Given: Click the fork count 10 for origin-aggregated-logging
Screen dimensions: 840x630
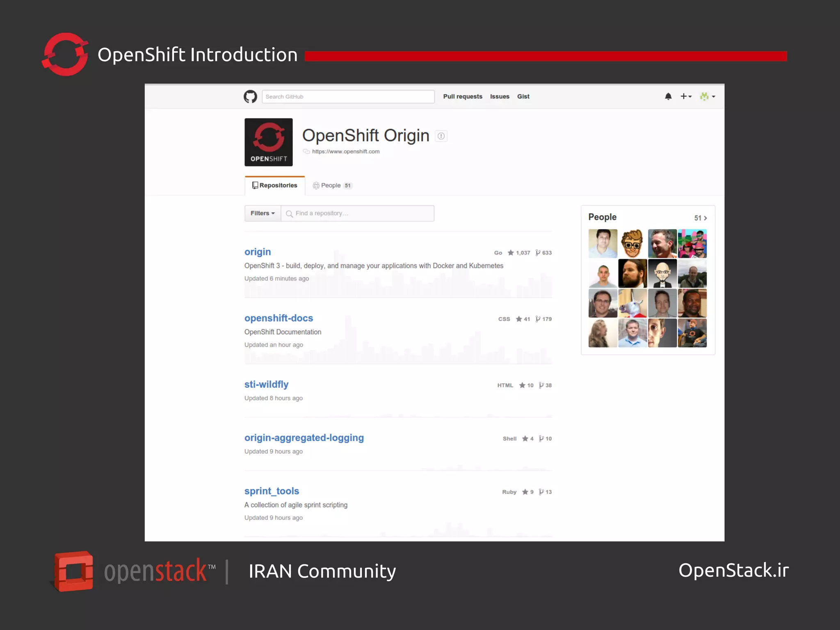Looking at the screenshot, I should coord(545,439).
